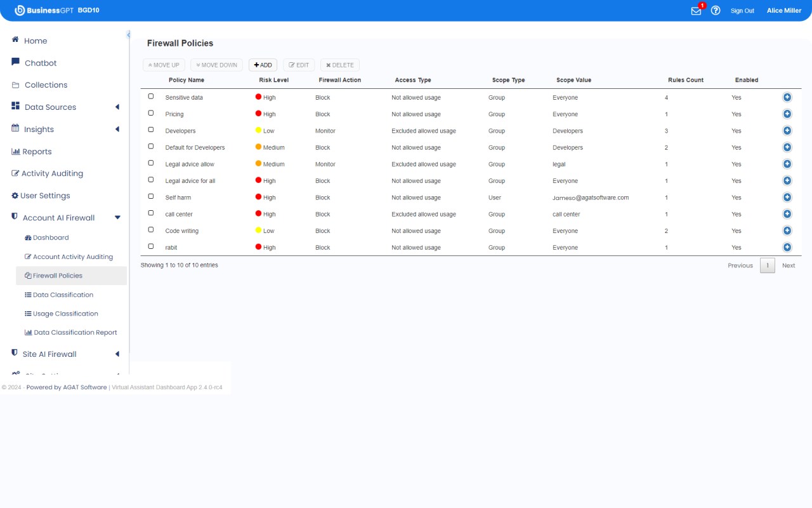Open User Settings in the sidebar
The width and height of the screenshot is (812, 508).
(x=41, y=196)
